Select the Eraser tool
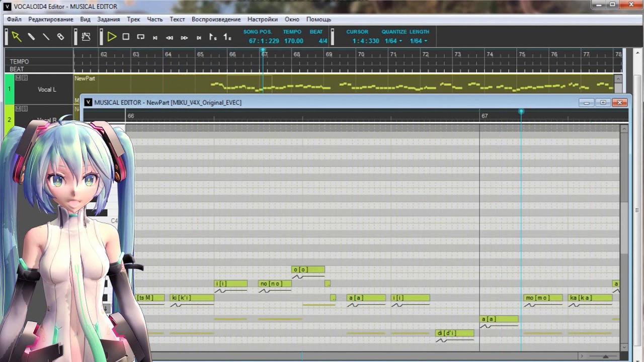 coord(60,37)
